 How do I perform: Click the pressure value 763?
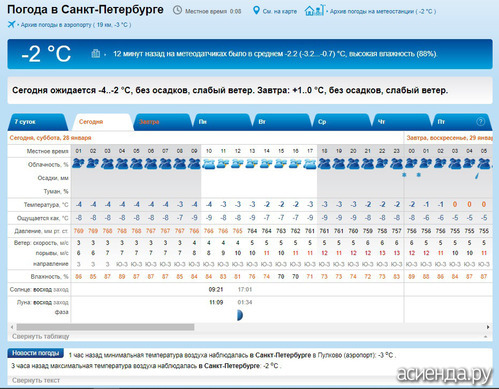pyautogui.click(x=281, y=231)
